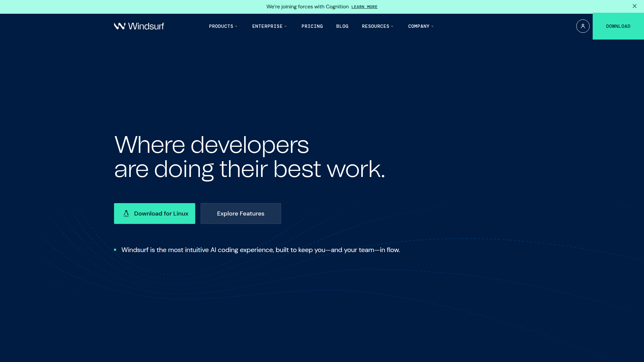
Task: Follow the Learn More banner link
Action: (364, 7)
